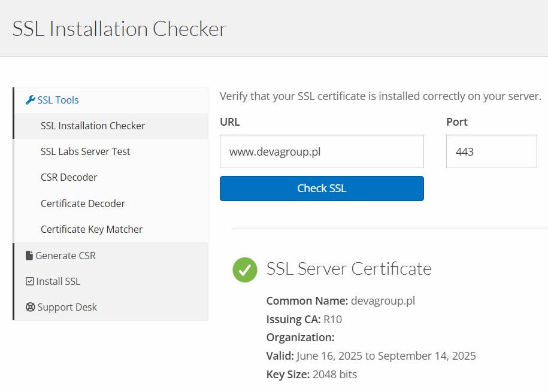Click the green checkmark beside SSL Server Certificate
The image size is (548, 392).
244,270
